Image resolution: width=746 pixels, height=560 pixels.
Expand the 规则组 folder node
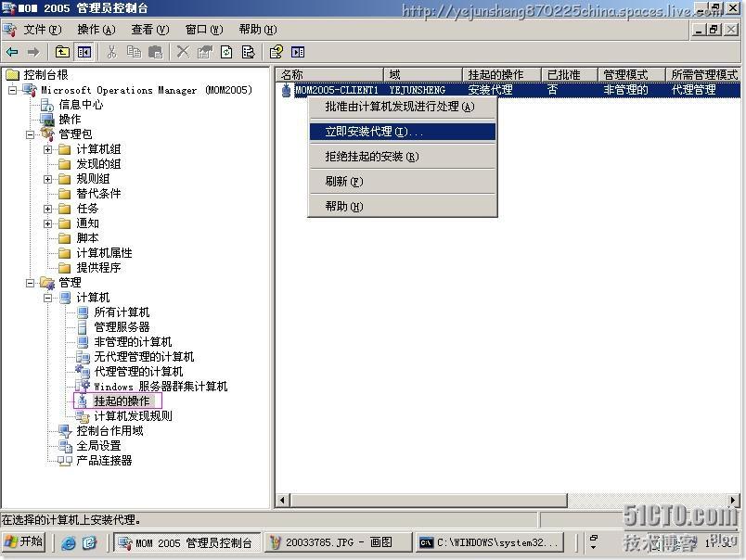tap(47, 179)
